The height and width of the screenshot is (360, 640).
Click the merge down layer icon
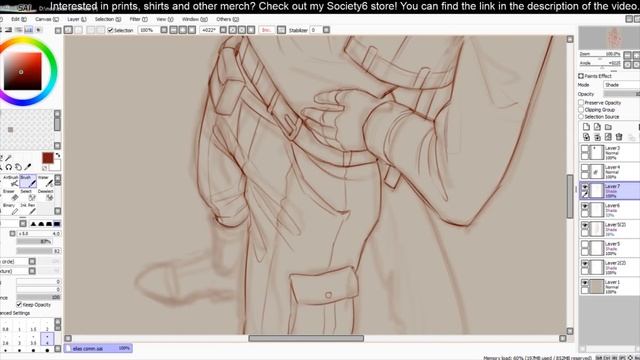597,137
